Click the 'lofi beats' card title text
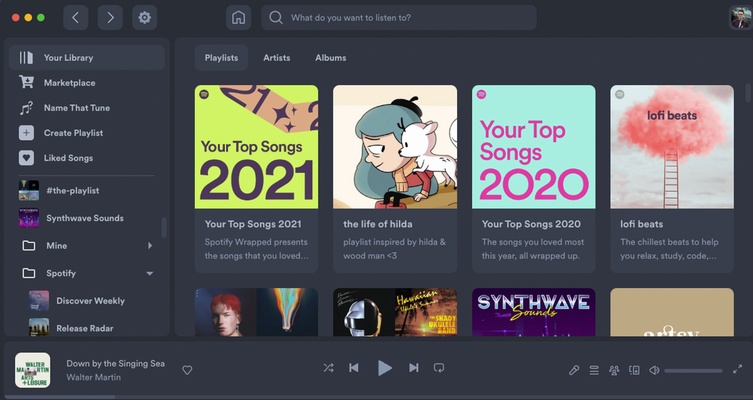Image resolution: width=753 pixels, height=400 pixels. 642,224
